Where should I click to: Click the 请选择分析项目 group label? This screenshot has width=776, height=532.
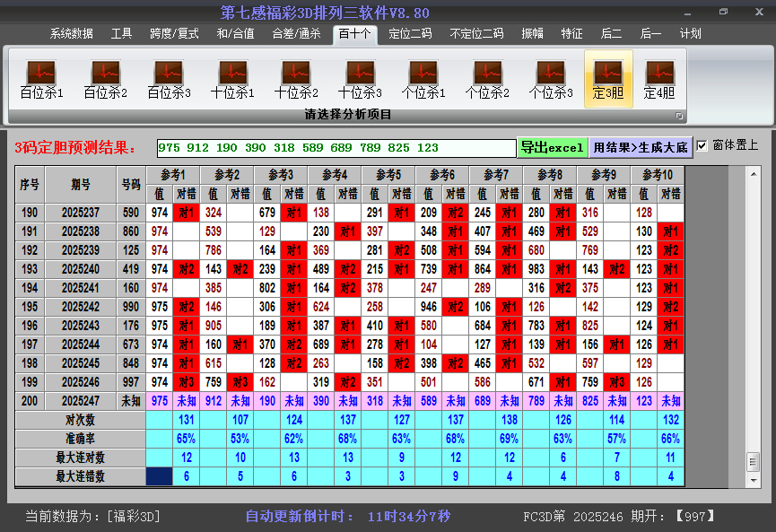click(348, 115)
